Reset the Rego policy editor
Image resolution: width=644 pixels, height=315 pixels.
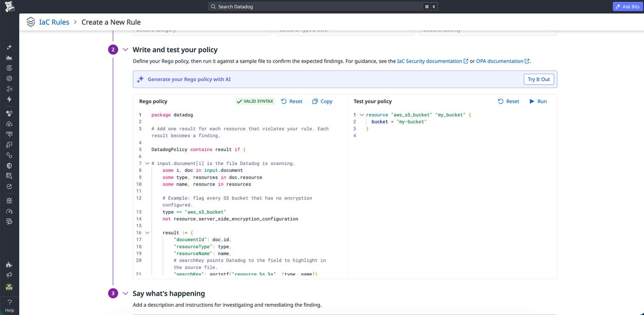(x=292, y=101)
